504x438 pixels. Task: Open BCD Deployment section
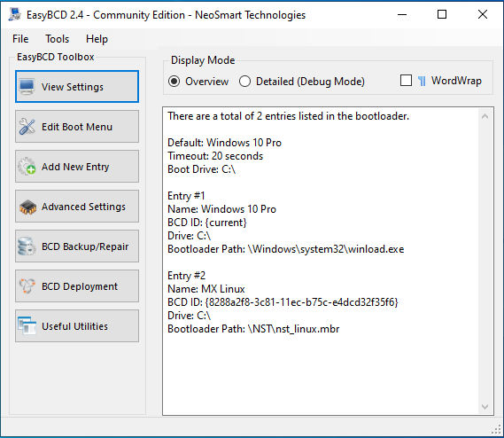pyautogui.click(x=77, y=286)
